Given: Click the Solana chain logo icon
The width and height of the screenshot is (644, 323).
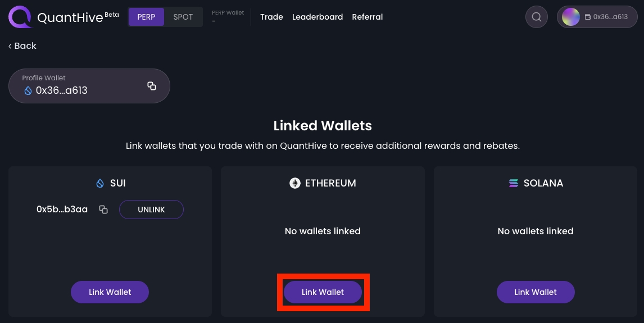Looking at the screenshot, I should 513,183.
